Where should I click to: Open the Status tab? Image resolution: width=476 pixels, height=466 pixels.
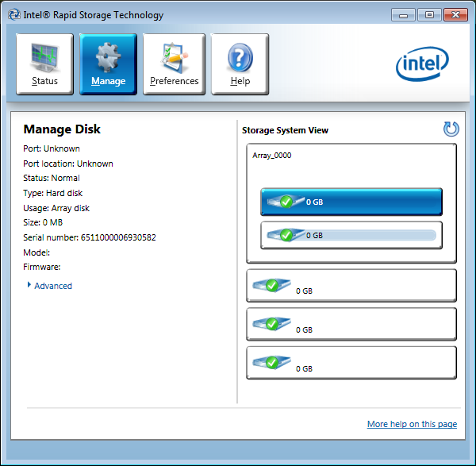click(x=44, y=64)
